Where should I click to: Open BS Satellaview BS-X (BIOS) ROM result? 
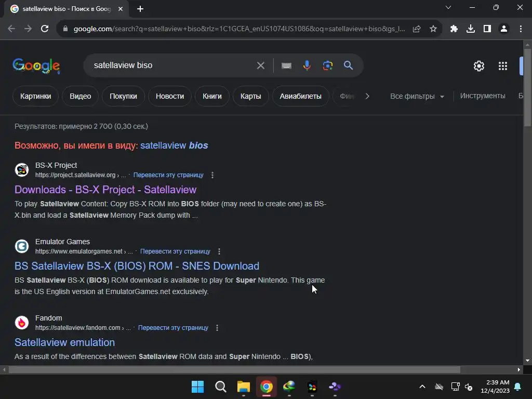coord(137,266)
